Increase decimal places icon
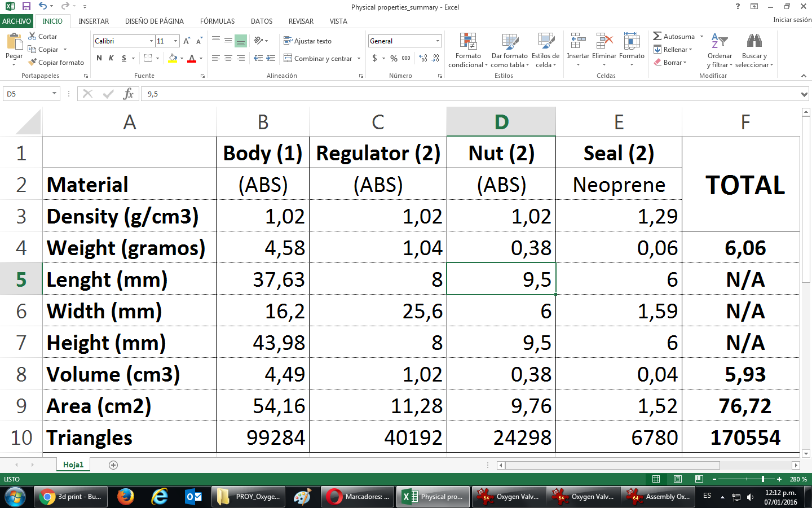Viewport: 812px width, 508px height. (423, 58)
